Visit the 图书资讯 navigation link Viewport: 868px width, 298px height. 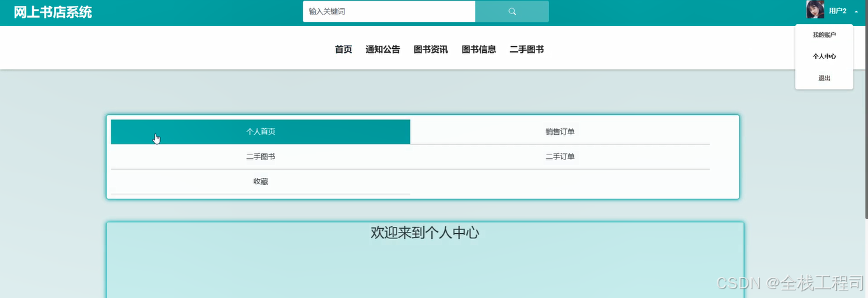(431, 50)
